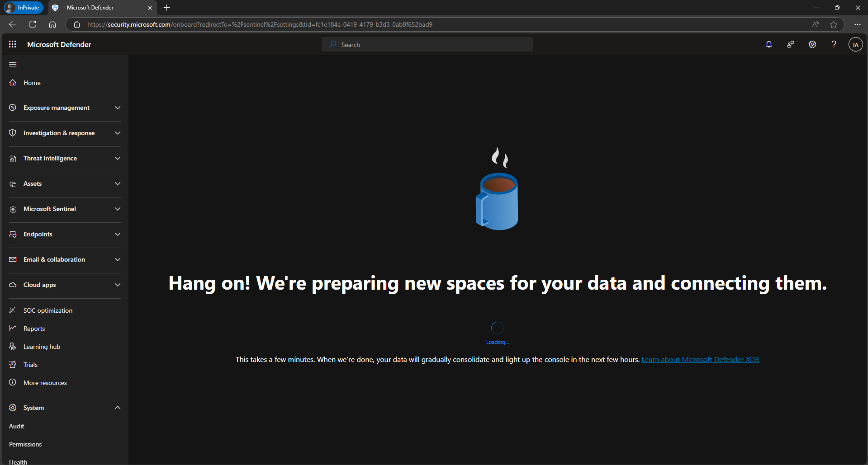Click the browser address bar URL
Image resolution: width=868 pixels, height=465 pixels.
tap(260, 24)
